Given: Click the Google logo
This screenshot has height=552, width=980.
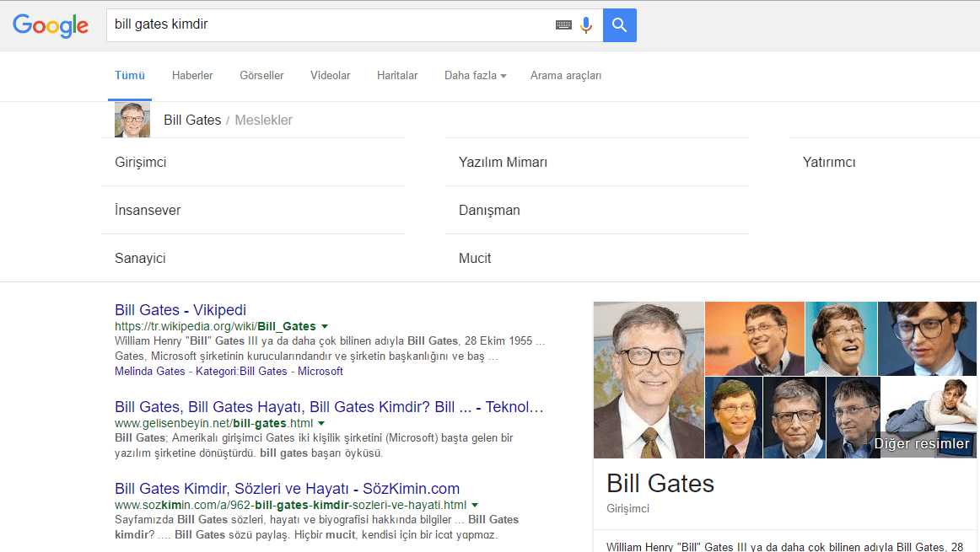Looking at the screenshot, I should [x=51, y=25].
